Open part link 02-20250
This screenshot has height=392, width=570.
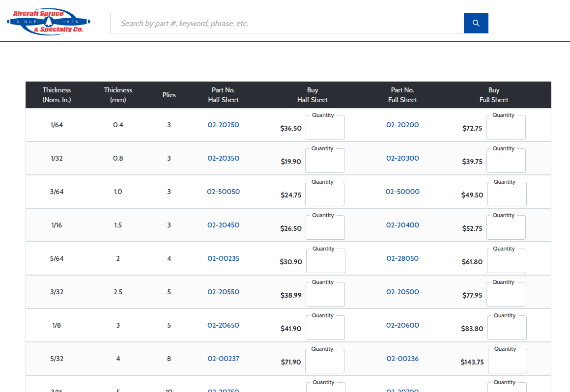(x=223, y=125)
